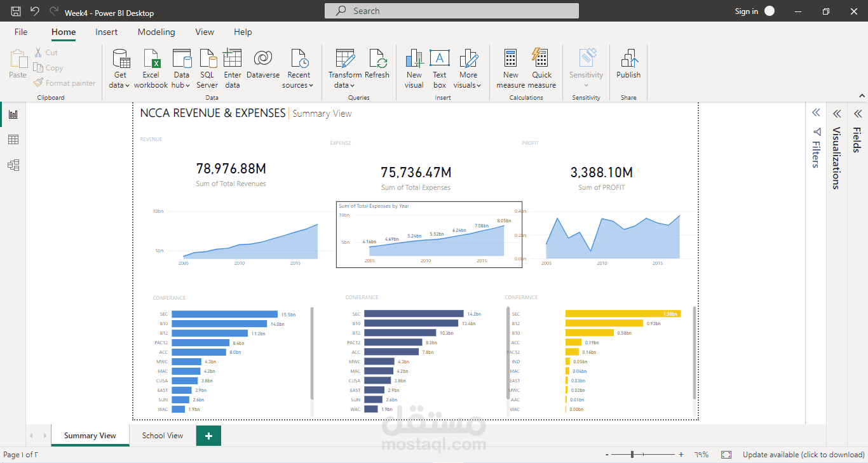This screenshot has height=463, width=868.
Task: Switch to Report view in left sidebar
Action: coord(13,114)
